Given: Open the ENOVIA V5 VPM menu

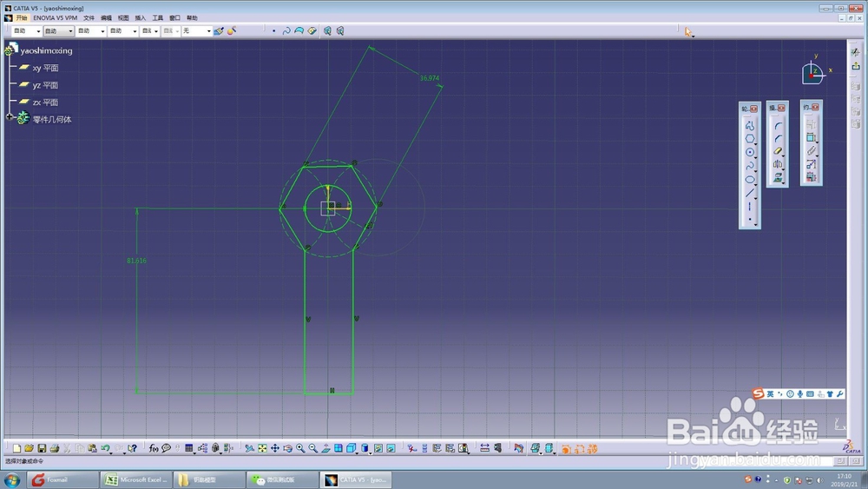Looking at the screenshot, I should tap(55, 17).
